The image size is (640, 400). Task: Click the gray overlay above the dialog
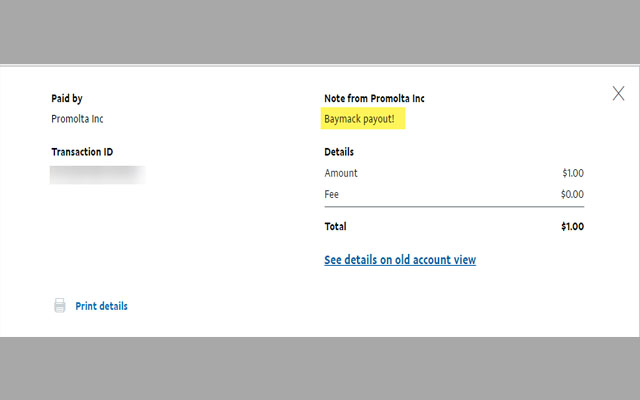(x=320, y=32)
